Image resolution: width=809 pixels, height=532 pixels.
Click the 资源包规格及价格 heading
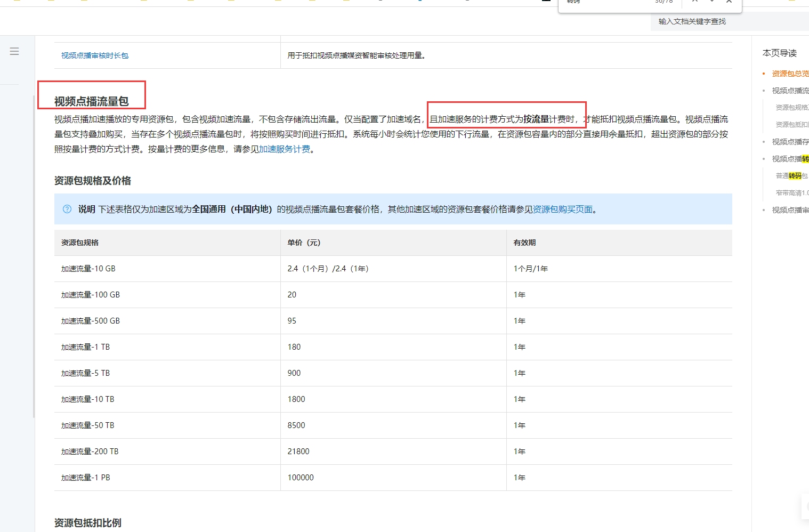coord(93,181)
